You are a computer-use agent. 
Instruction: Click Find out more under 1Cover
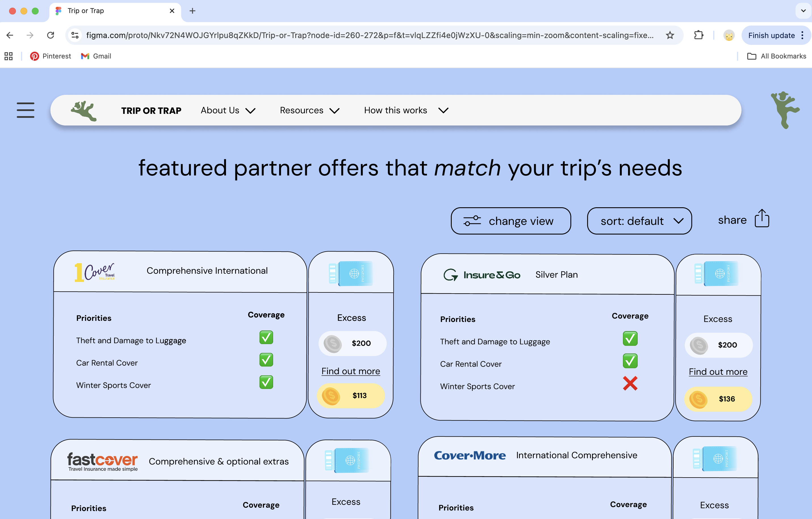coord(351,371)
